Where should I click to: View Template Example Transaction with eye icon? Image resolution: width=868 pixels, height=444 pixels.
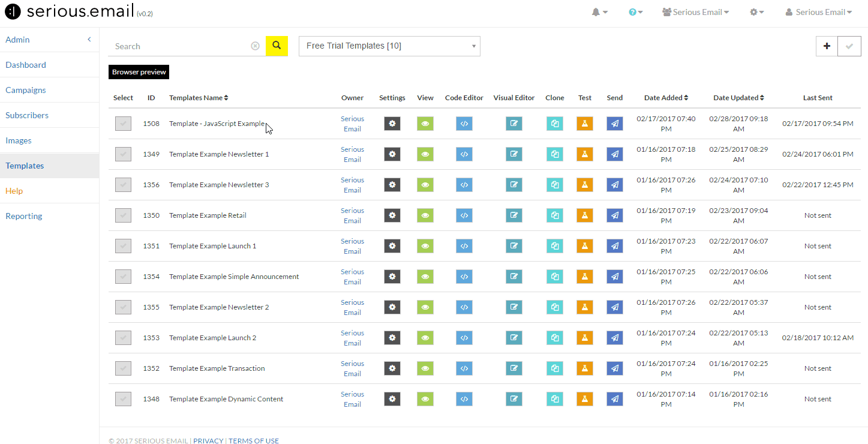(425, 368)
